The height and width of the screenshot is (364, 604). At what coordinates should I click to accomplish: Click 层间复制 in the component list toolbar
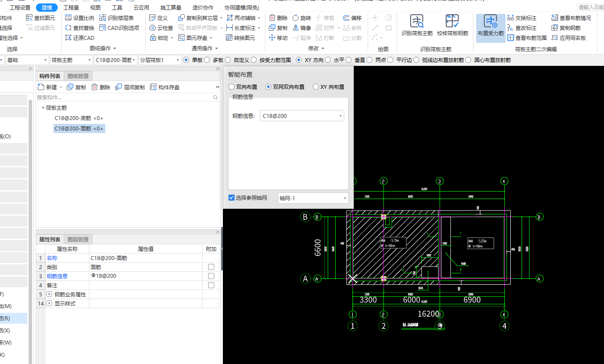(130, 87)
